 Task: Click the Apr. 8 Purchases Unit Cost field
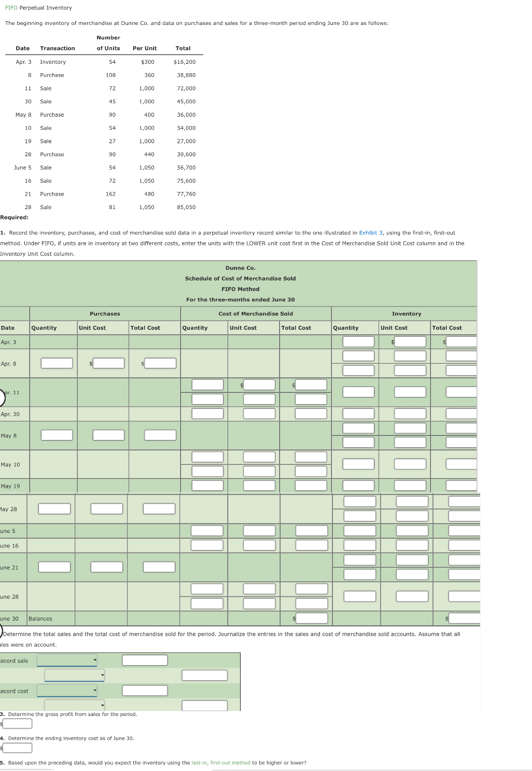(109, 363)
